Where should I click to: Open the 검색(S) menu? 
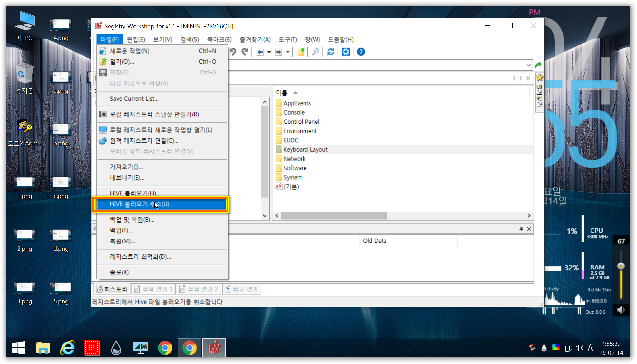tap(189, 39)
